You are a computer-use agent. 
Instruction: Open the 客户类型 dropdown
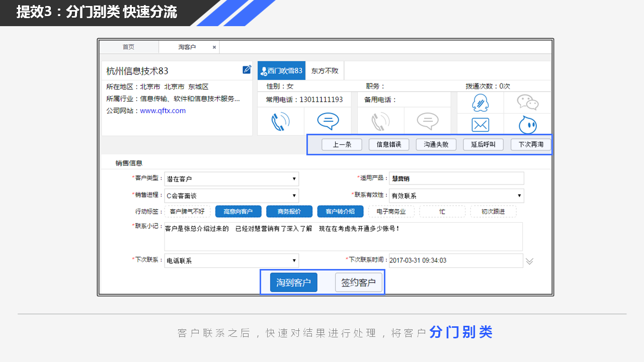231,179
